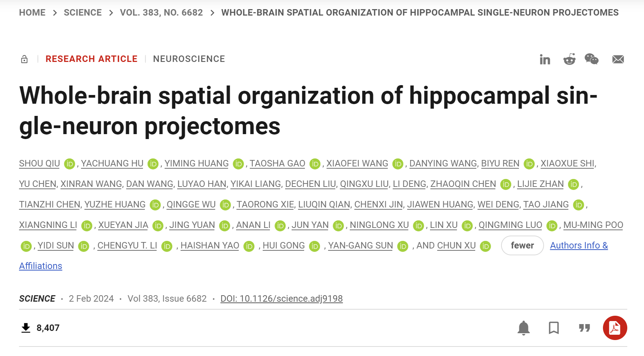Click the SCIENCE journal name
The height and width of the screenshot is (356, 644).
37,299
